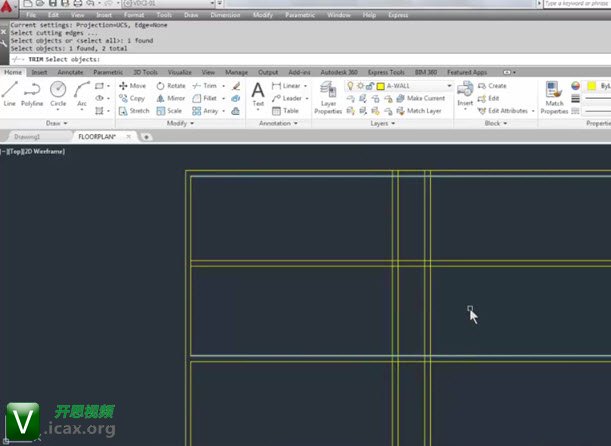Select the Mirror tool
The image size is (611, 446).
[171, 98]
